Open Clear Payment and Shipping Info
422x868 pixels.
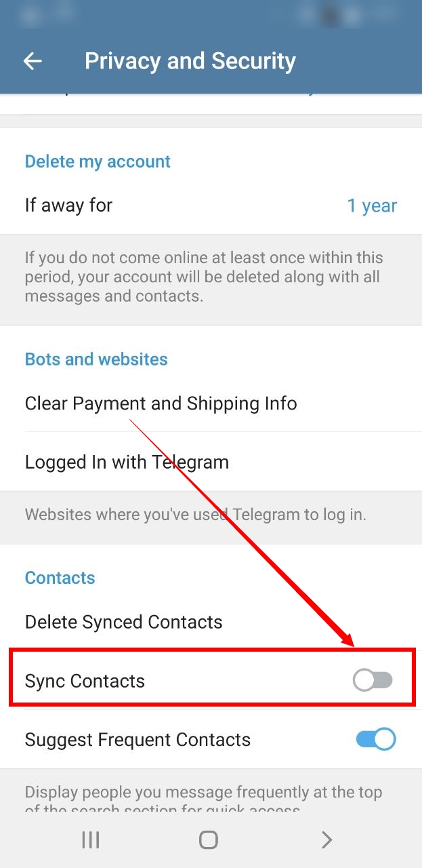click(211, 403)
